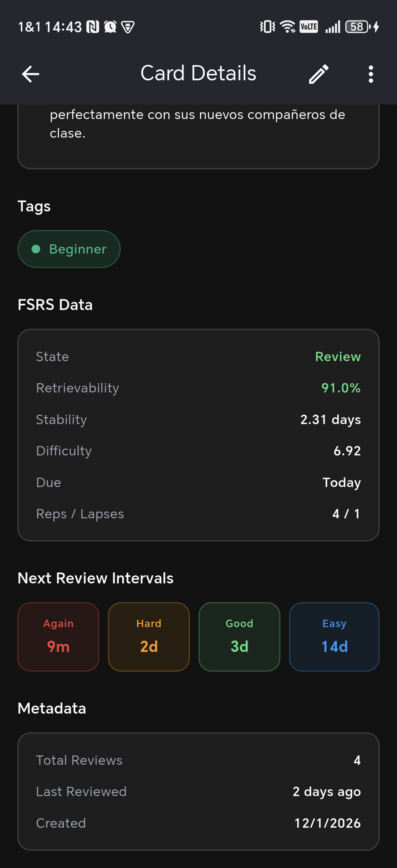
Task: Tap the Last Reviewed row
Action: [x=198, y=791]
